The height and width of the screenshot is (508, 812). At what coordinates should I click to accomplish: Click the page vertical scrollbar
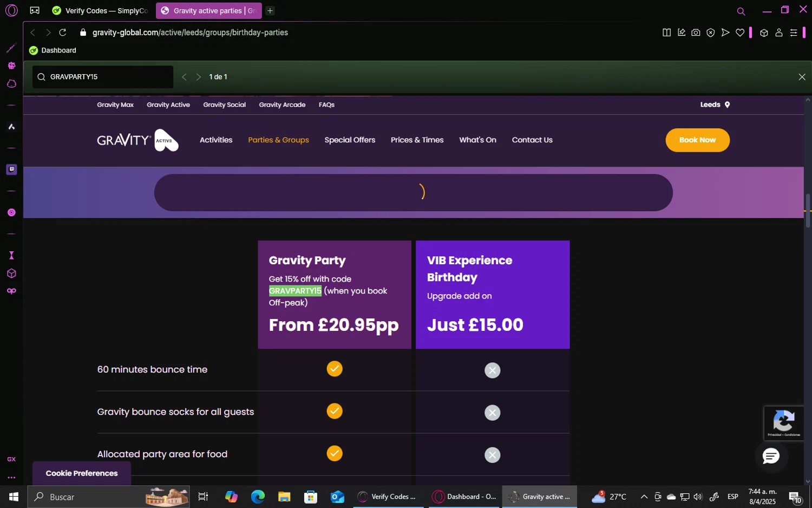click(x=808, y=211)
